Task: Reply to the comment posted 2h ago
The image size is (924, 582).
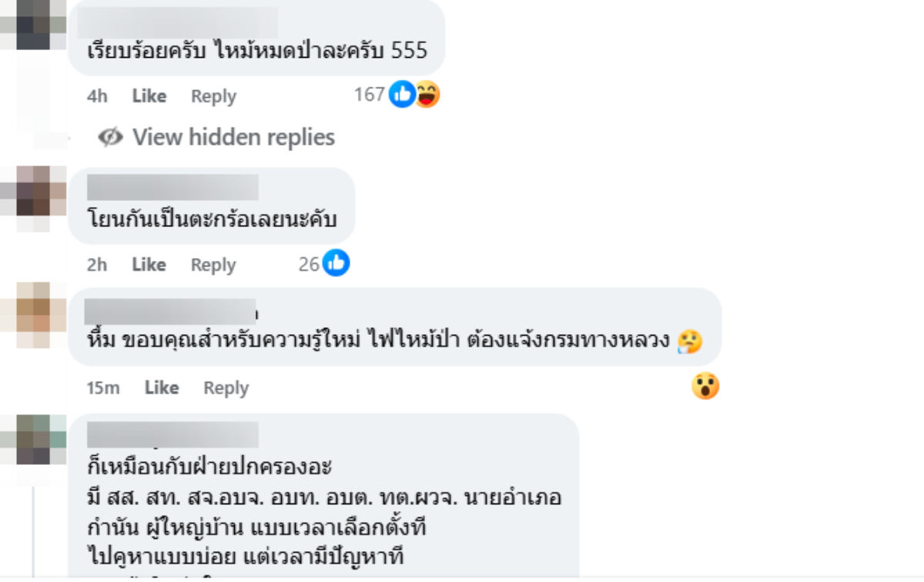Action: pyautogui.click(x=213, y=265)
